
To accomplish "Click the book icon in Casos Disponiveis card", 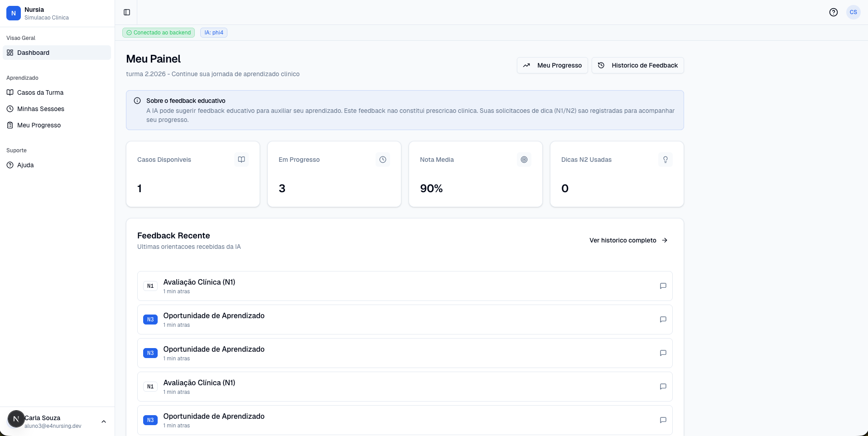I will (x=241, y=160).
